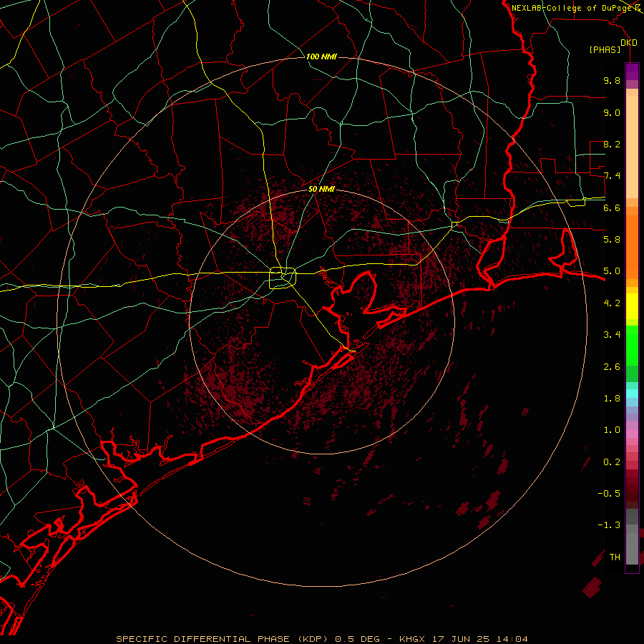Pick the yellow band on the color scale

coord(632,306)
